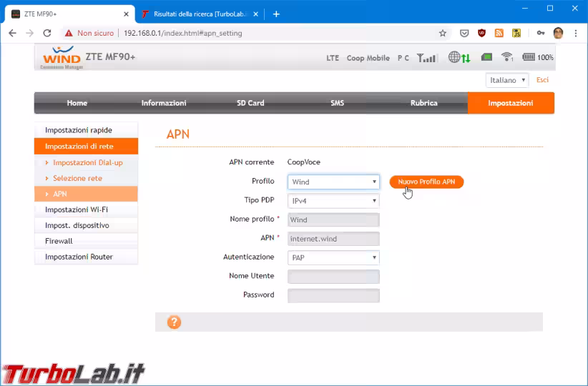This screenshot has width=588, height=386.
Task: Open the Impostazioni Dial-up submenu item
Action: 87,163
